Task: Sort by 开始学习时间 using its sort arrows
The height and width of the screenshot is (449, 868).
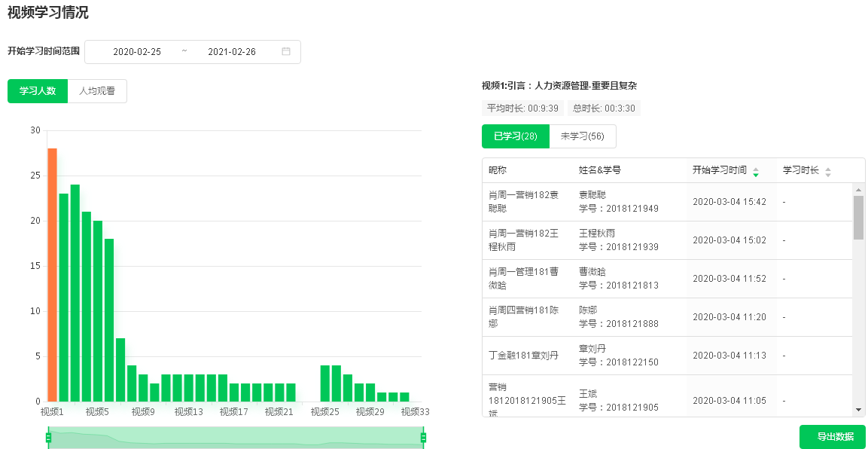Action: click(x=756, y=171)
